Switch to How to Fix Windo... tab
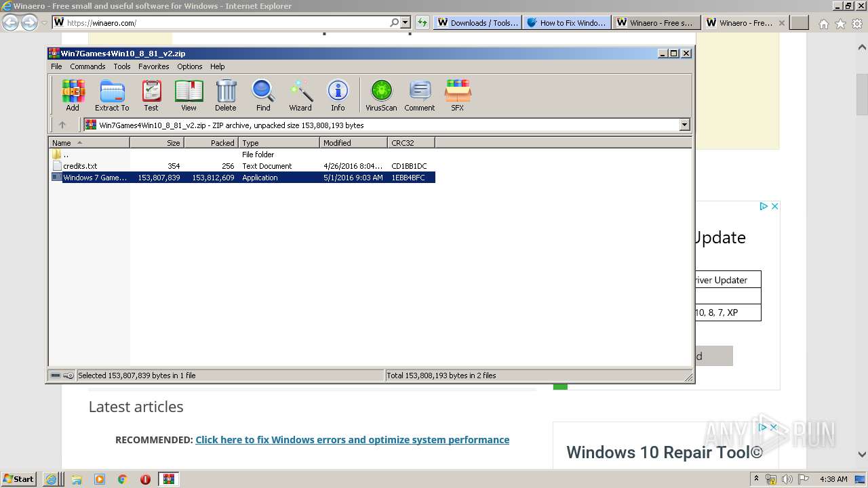This screenshot has width=868, height=488. [x=566, y=22]
